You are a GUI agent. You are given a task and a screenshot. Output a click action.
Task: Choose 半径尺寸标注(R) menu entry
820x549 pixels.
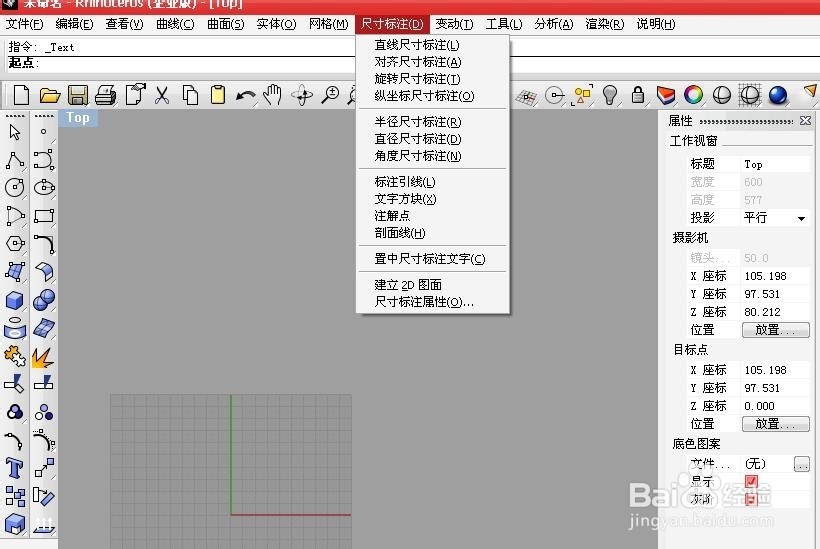(x=418, y=122)
